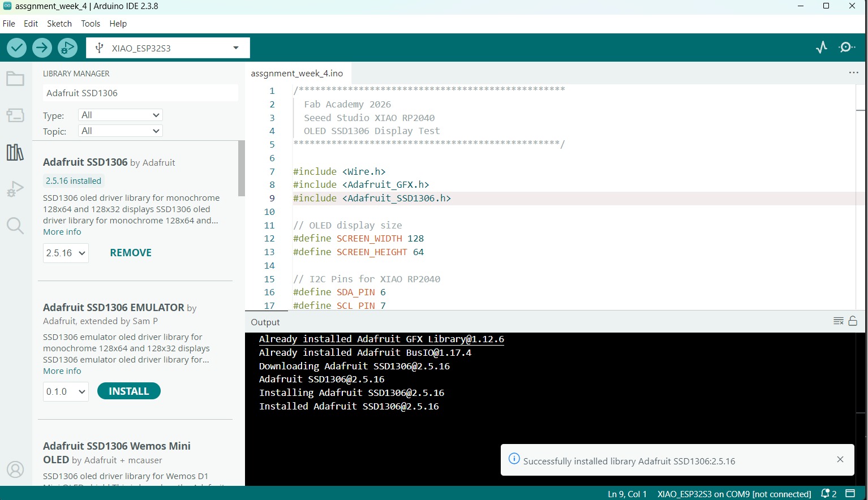Toggle Output scroll lock icon
This screenshot has width=868, height=500.
(x=853, y=321)
